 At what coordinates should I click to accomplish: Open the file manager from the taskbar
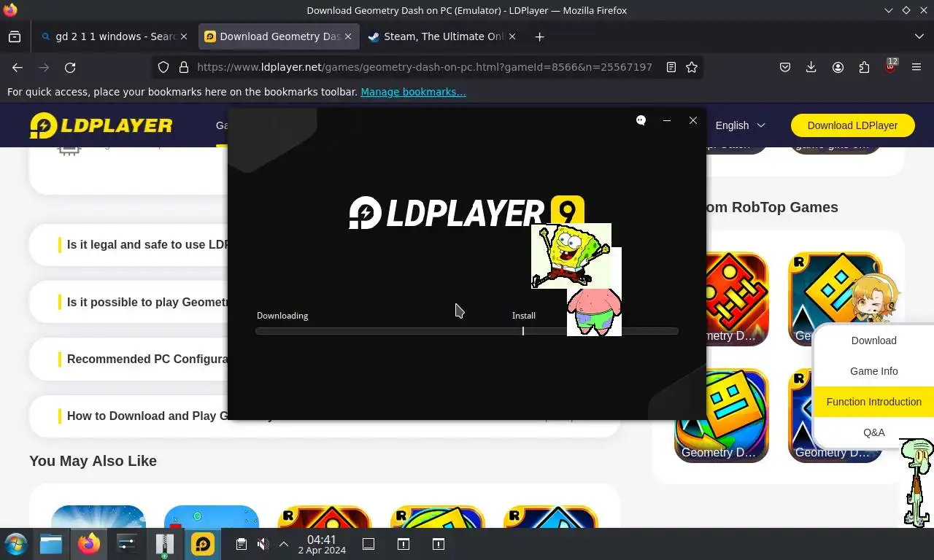click(x=51, y=544)
